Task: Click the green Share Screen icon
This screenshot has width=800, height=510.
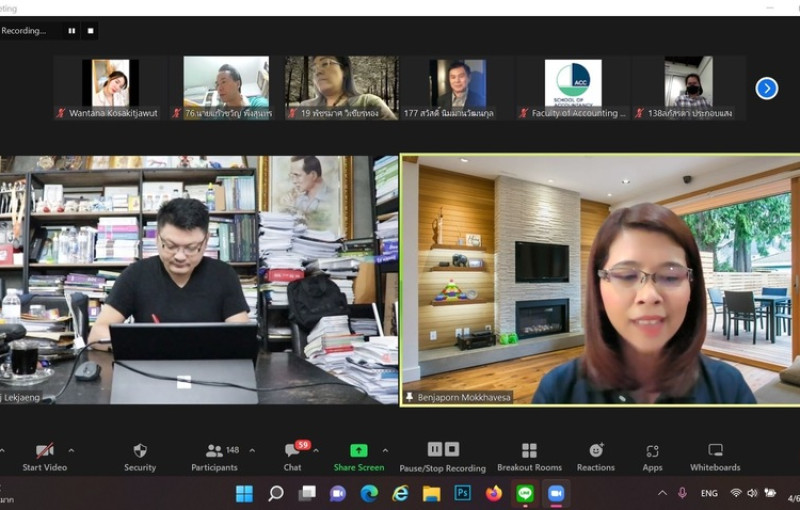Action: coord(358,451)
